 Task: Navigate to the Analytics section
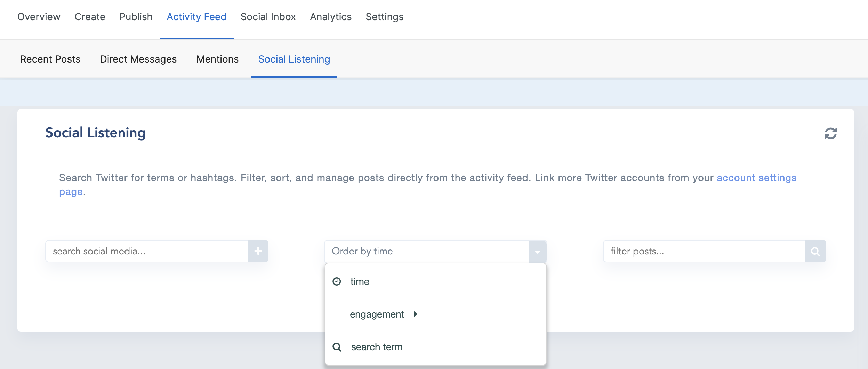tap(330, 17)
